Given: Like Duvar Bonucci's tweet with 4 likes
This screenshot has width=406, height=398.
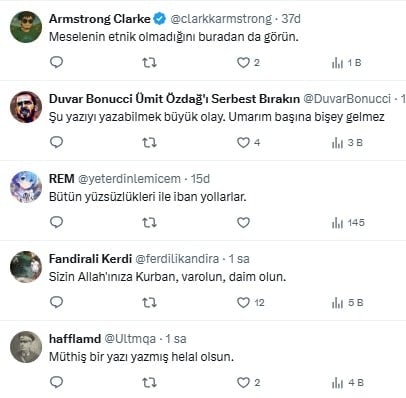Looking at the screenshot, I should point(248,143).
